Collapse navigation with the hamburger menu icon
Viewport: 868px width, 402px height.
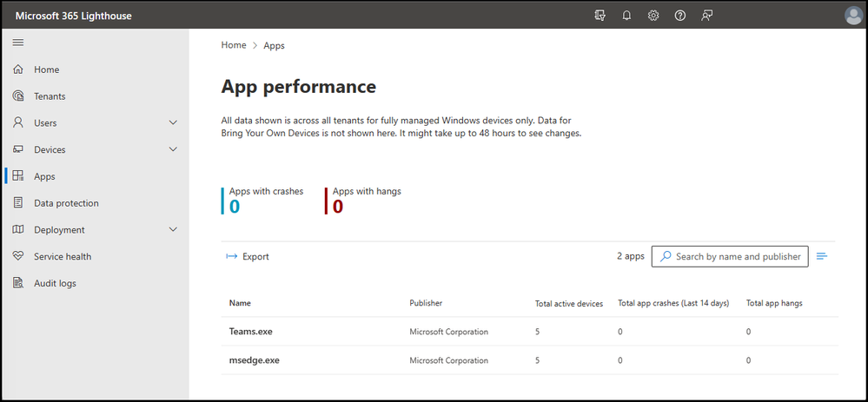pyautogui.click(x=18, y=43)
